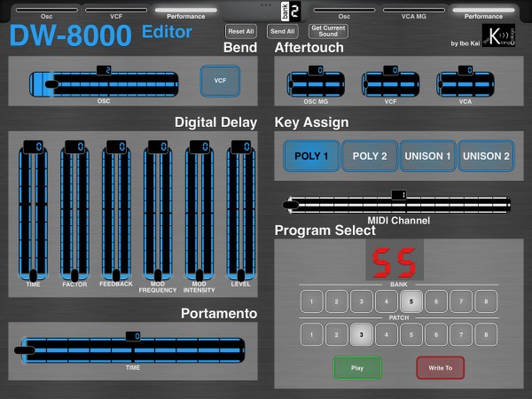532x399 pixels.
Task: Toggle the Bend VCF button
Action: pyautogui.click(x=220, y=81)
